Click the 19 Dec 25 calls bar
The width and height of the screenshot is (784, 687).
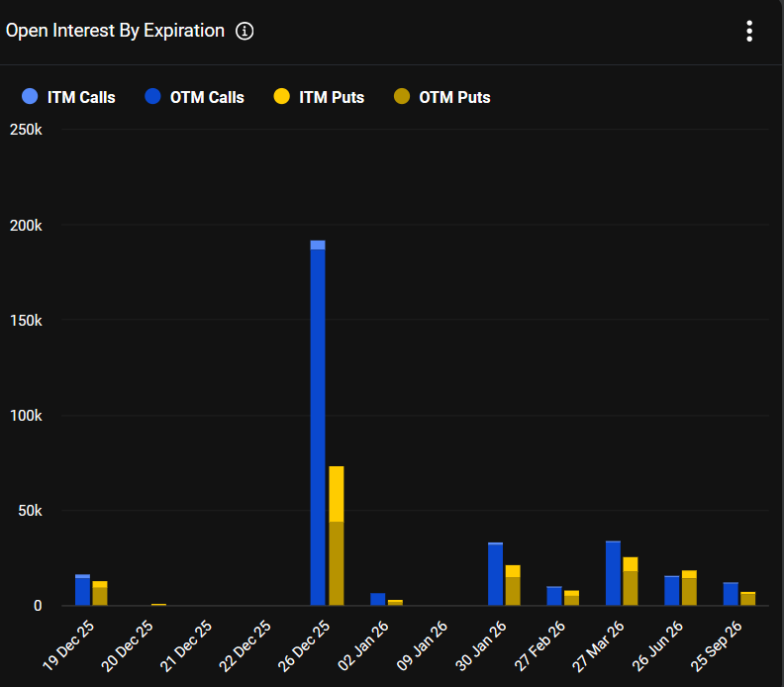[82, 591]
